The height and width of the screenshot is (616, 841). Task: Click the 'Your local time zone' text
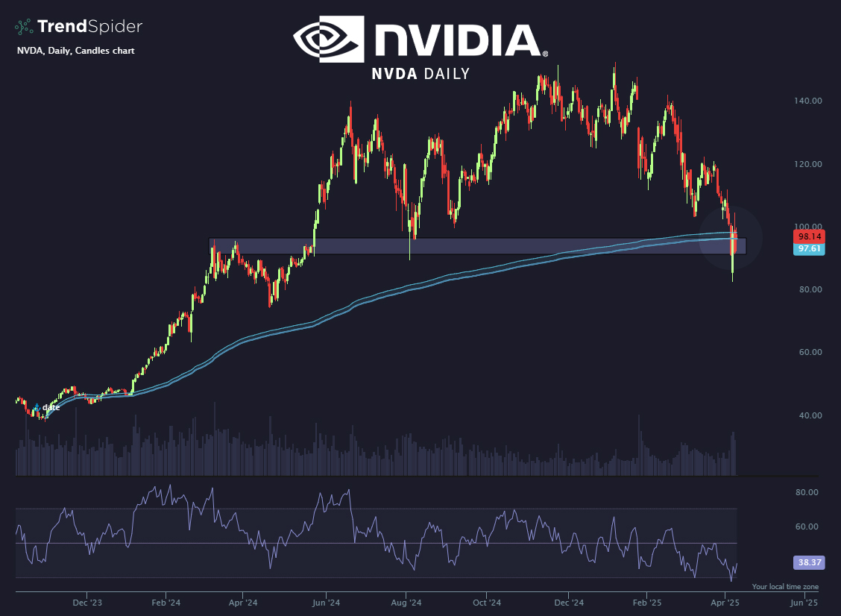(x=785, y=586)
